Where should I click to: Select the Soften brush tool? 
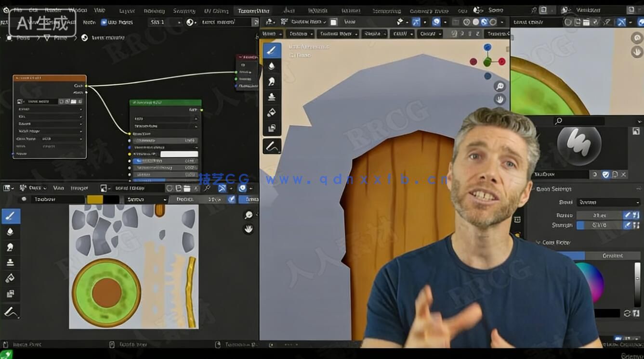271,67
